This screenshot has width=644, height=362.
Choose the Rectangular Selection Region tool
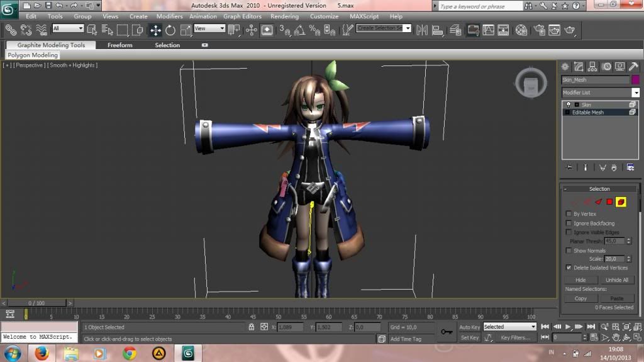(x=122, y=30)
